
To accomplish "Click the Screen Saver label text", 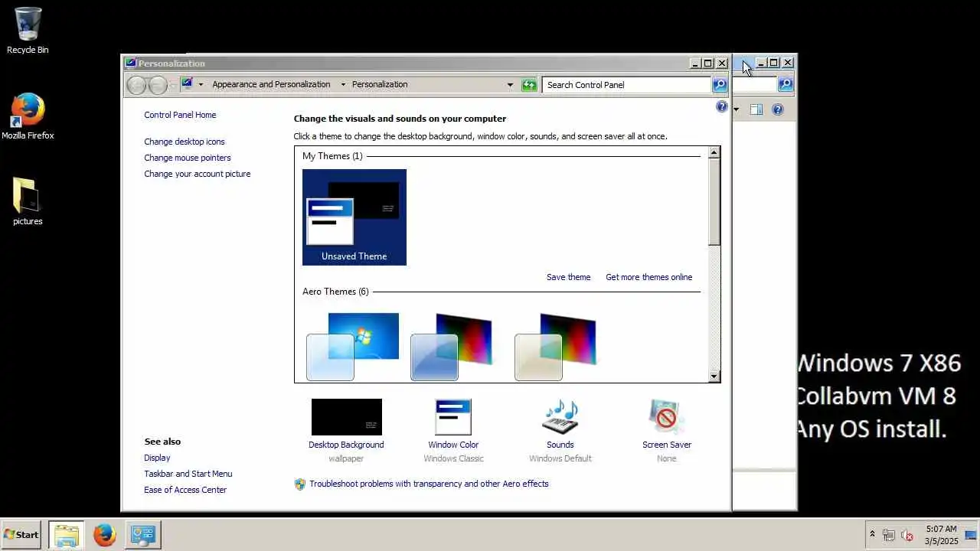I will (x=667, y=445).
